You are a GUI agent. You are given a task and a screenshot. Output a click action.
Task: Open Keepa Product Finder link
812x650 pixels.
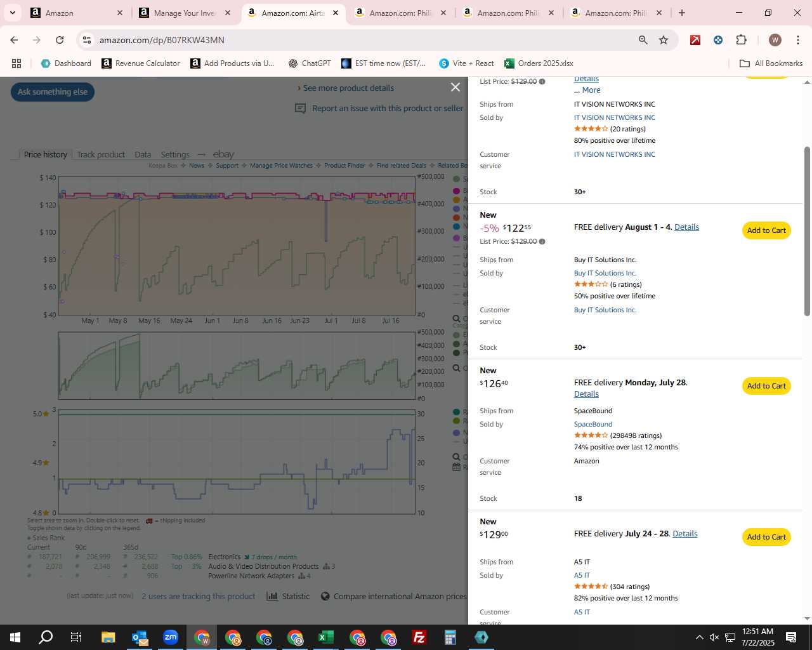[x=344, y=166]
